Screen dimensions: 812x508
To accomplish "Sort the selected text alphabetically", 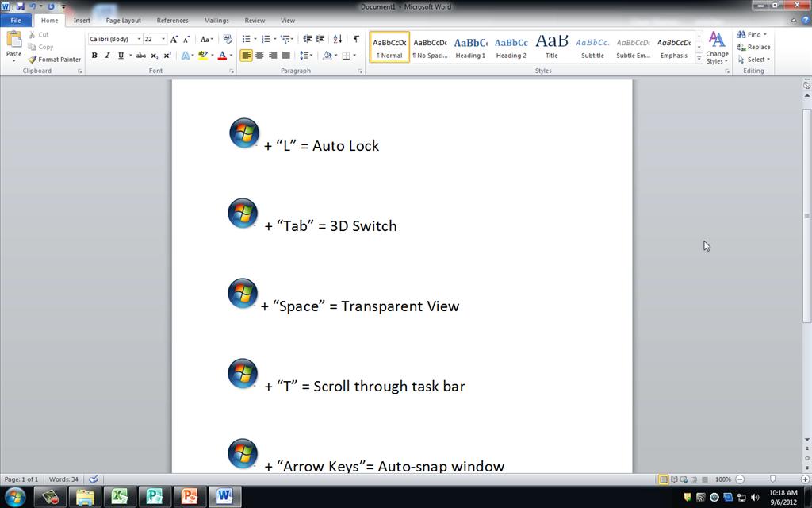I will coord(338,39).
